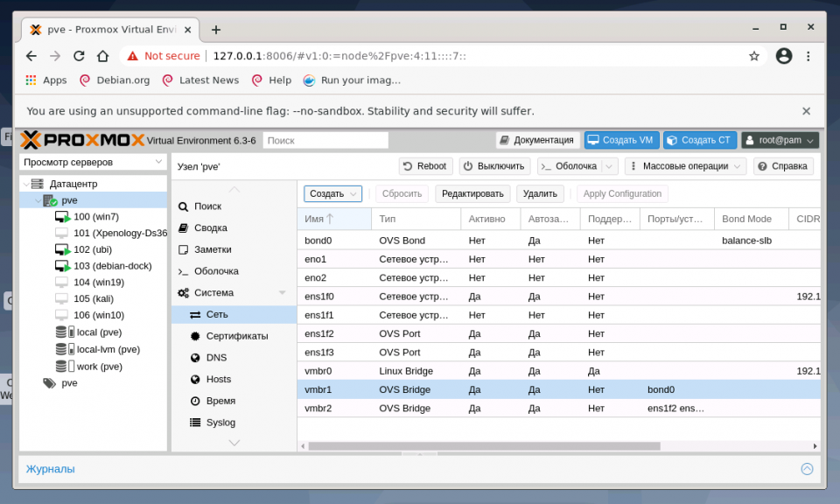Click the Редактировать button

click(x=472, y=194)
